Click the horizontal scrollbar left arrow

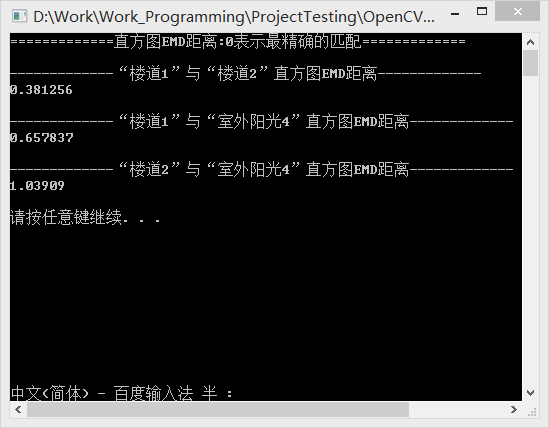click(19, 409)
